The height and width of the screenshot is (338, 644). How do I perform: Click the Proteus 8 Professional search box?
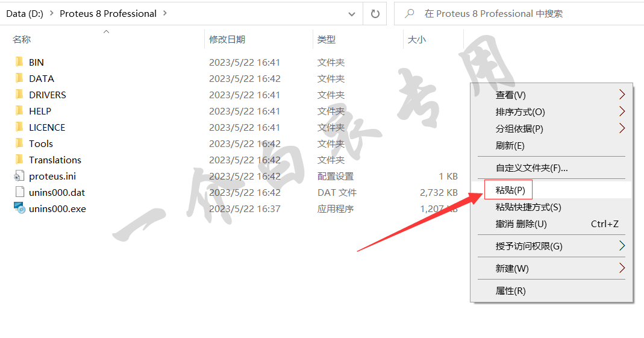point(519,13)
